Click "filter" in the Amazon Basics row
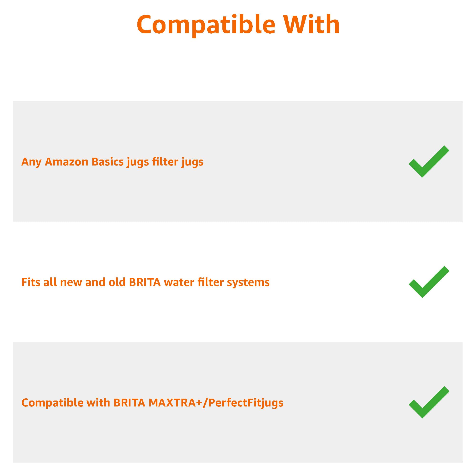Screen dimensions: 476x476 click(x=165, y=162)
